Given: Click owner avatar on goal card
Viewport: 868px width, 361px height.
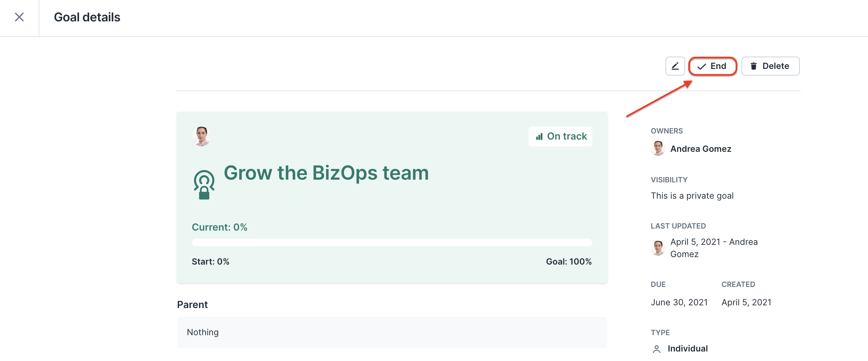Looking at the screenshot, I should pos(201,136).
